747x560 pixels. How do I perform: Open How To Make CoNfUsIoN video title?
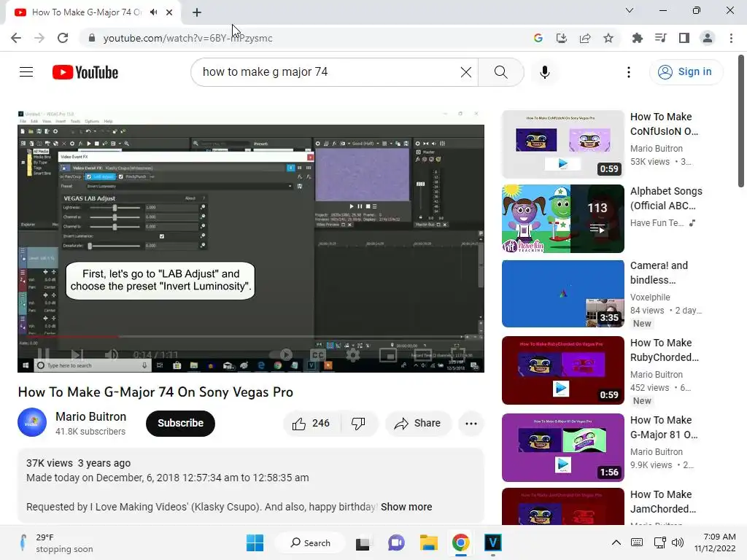click(x=664, y=124)
